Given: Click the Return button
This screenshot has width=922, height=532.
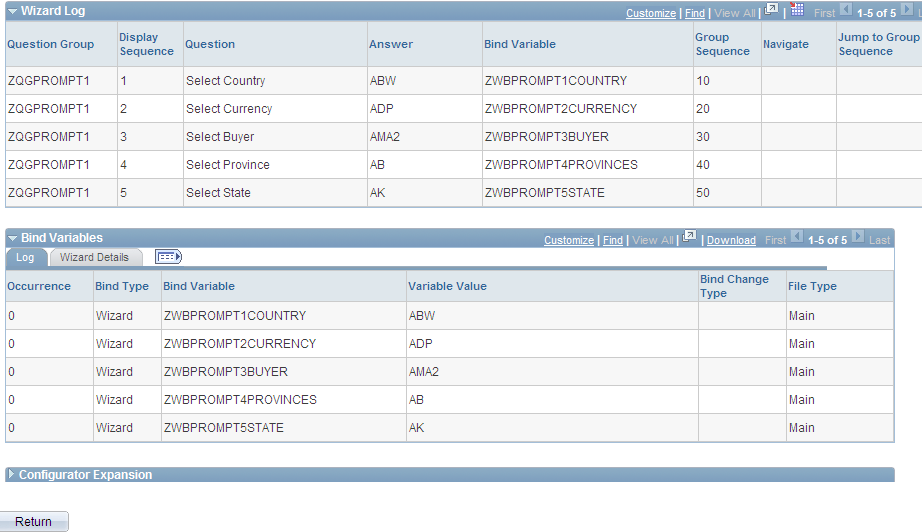Looking at the screenshot, I should 34,521.
